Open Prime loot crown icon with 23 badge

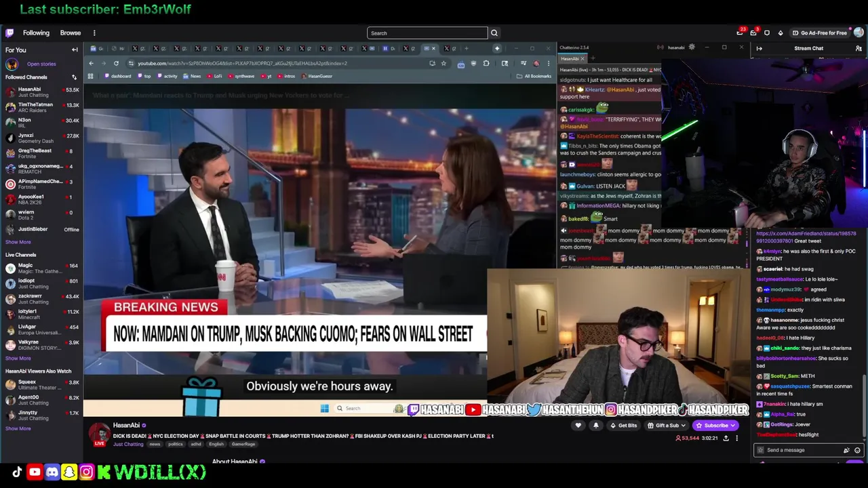(x=740, y=33)
